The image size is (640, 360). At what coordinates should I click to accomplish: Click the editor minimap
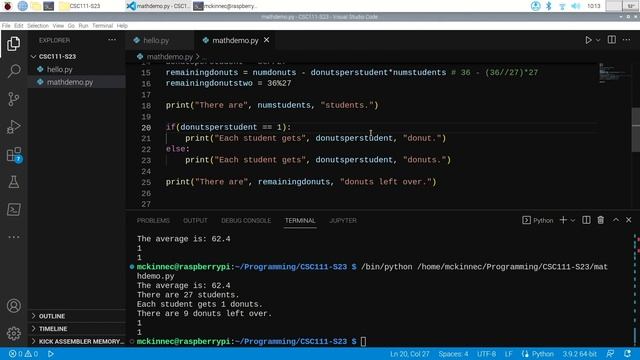pyautogui.click(x=614, y=73)
